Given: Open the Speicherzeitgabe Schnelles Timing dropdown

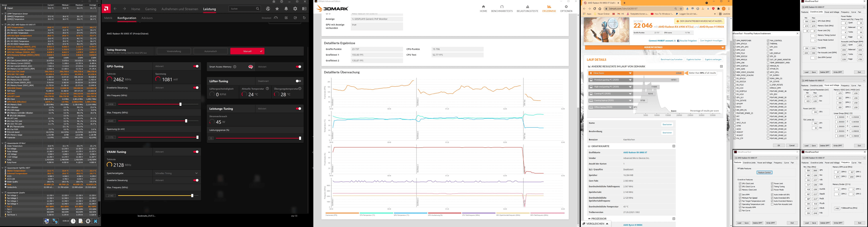Looking at the screenshot, I should pyautogui.click(x=177, y=173).
